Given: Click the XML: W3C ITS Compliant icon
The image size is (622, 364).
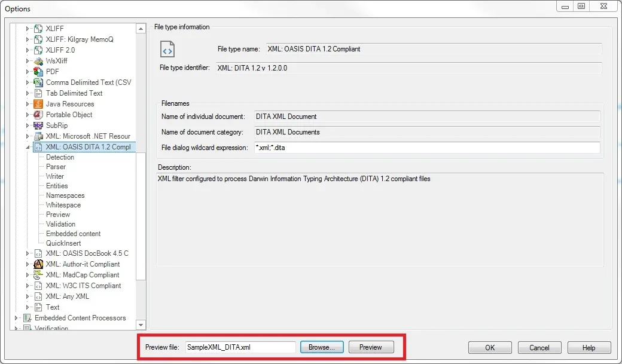Looking at the screenshot, I should (x=38, y=286).
